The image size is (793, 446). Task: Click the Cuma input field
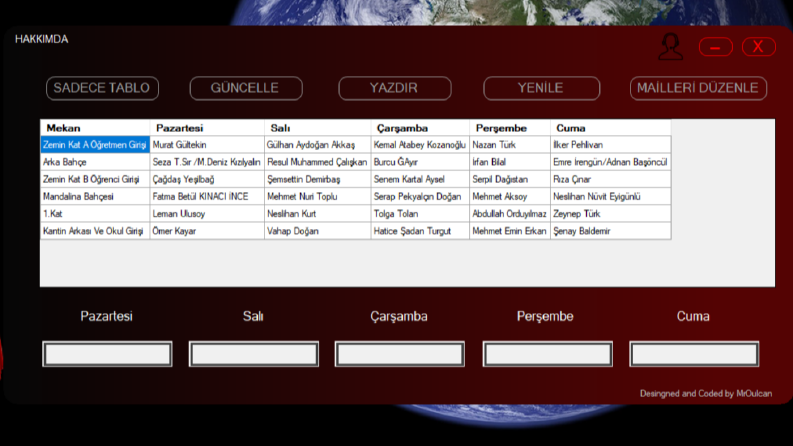pyautogui.click(x=694, y=354)
